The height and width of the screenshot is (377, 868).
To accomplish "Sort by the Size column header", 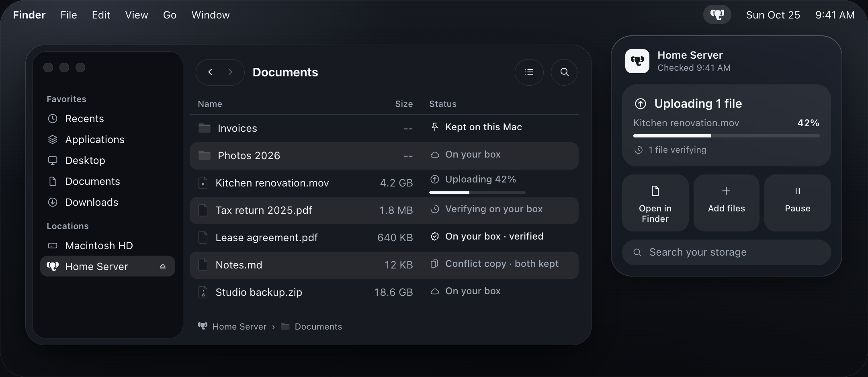I will pos(404,104).
